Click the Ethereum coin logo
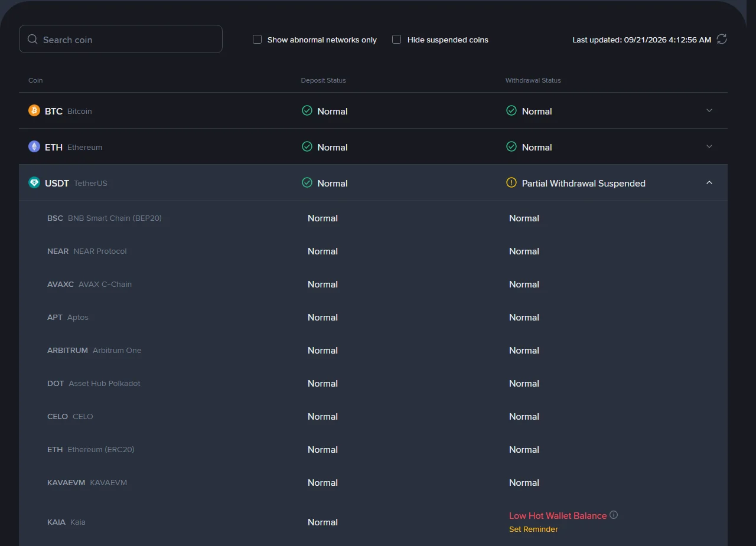756x546 pixels. [x=34, y=147]
